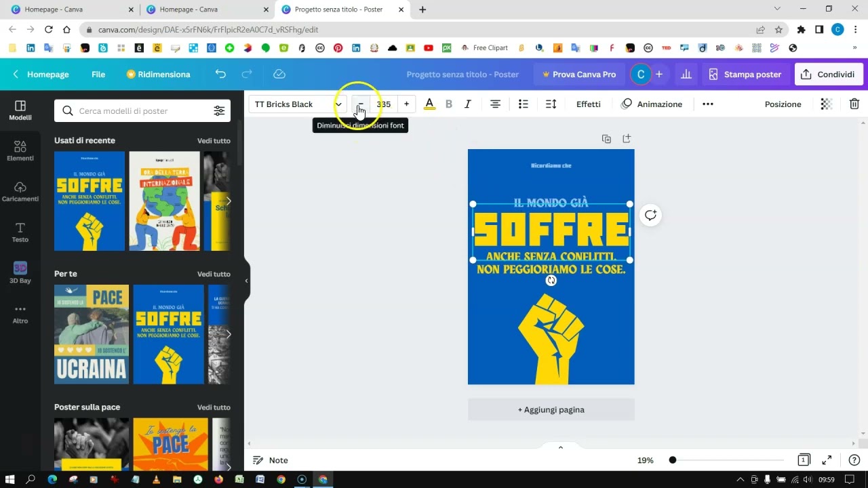The height and width of the screenshot is (488, 868).
Task: Open the help question mark icon
Action: click(854, 460)
